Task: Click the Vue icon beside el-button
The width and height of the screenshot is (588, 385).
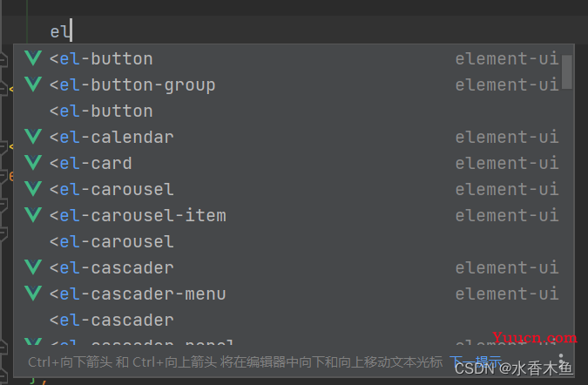Action: 33,58
